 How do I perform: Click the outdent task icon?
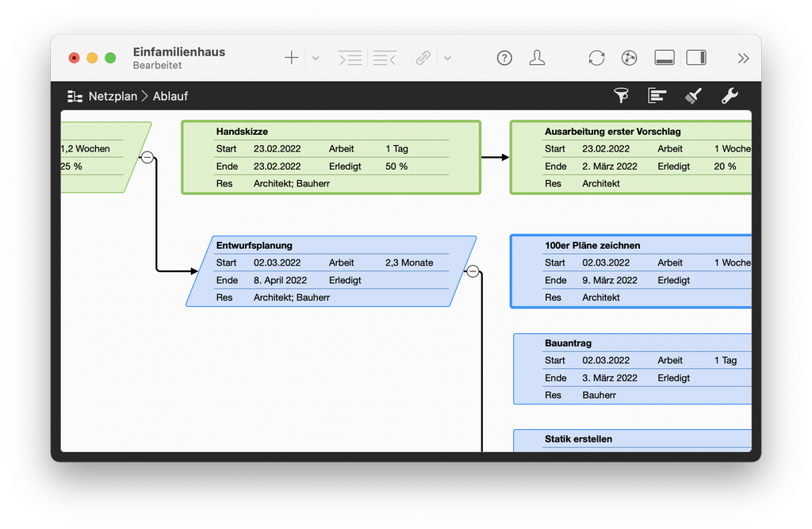coord(385,58)
